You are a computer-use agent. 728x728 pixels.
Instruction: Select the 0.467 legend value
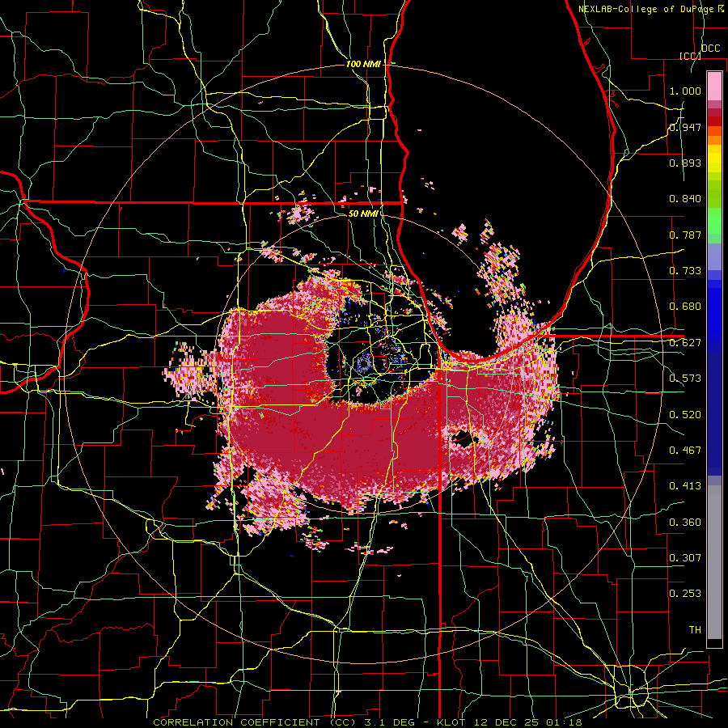point(685,451)
